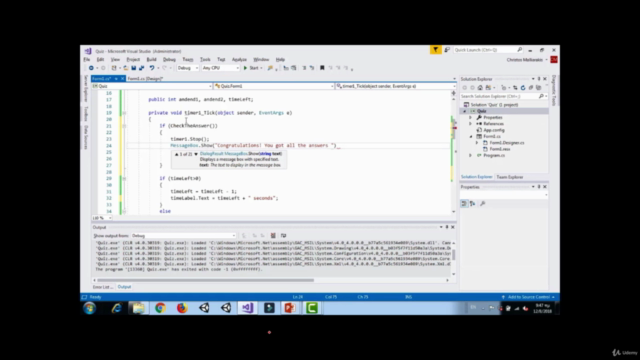The height and width of the screenshot is (360, 640).
Task: Open Property Pages wrench icon in Properties panel
Action: 482,204
